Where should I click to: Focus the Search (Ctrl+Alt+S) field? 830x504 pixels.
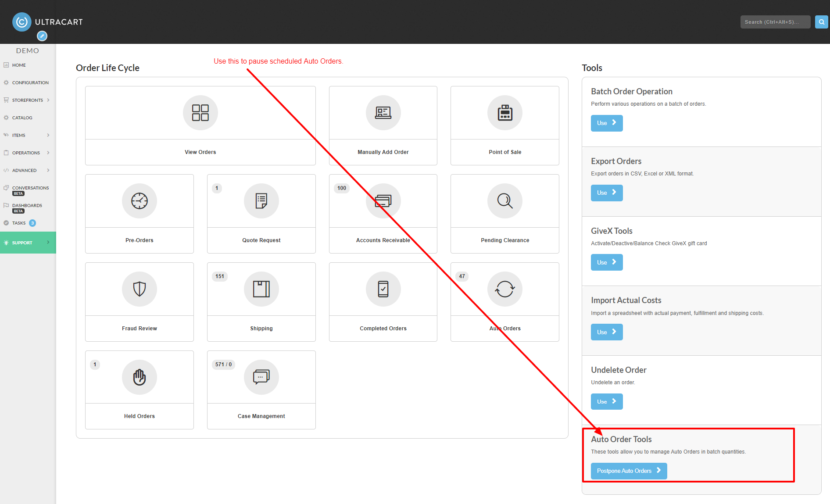pos(775,22)
